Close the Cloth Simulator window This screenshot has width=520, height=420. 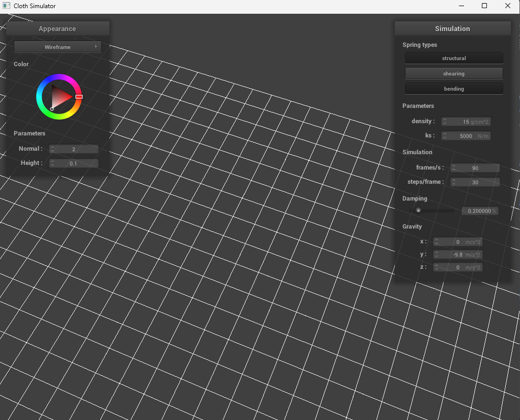click(x=508, y=6)
